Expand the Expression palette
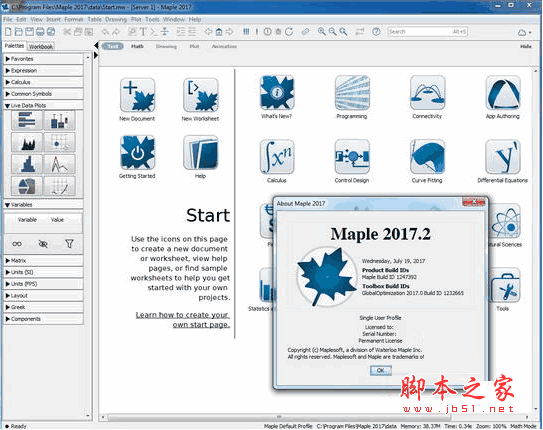543x430 pixels. 43,71
